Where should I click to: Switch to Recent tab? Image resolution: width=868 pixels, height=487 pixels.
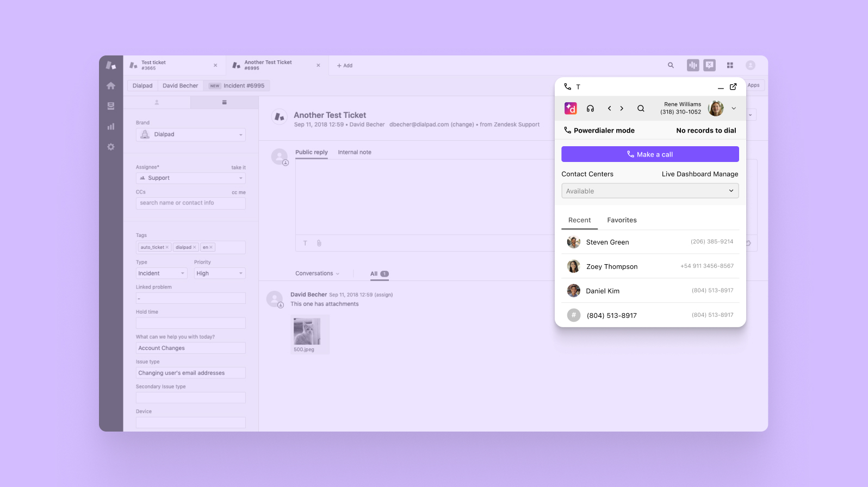[x=579, y=220]
